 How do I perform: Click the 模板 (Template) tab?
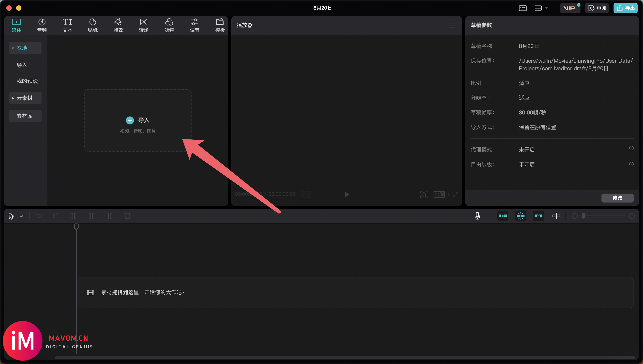[x=220, y=25]
